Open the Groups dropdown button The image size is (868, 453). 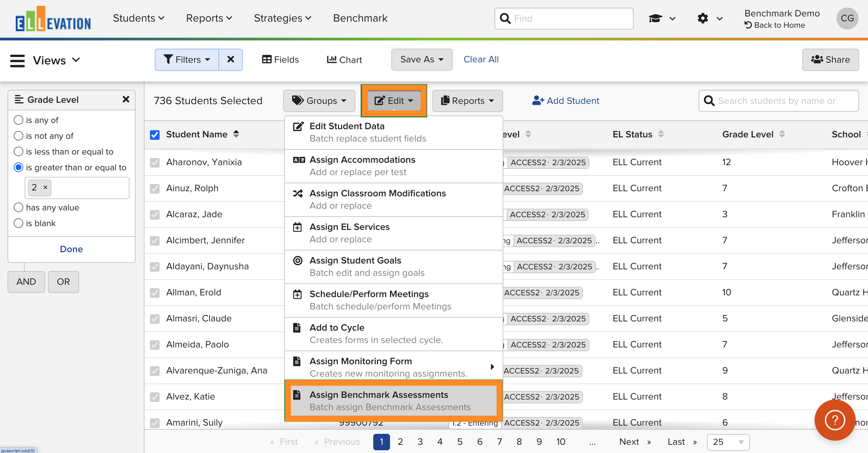(x=319, y=101)
